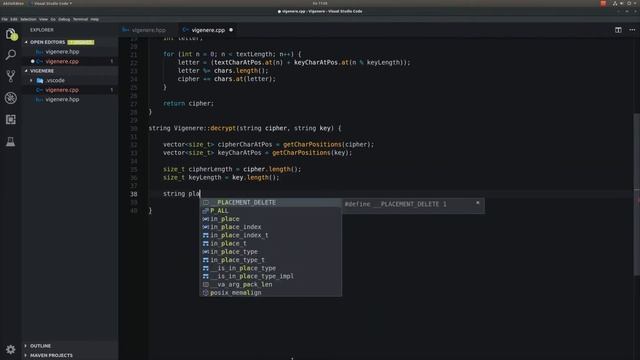This screenshot has width=640, height=360.
Task: Choose in_place_index suggestion
Action: coord(270,227)
